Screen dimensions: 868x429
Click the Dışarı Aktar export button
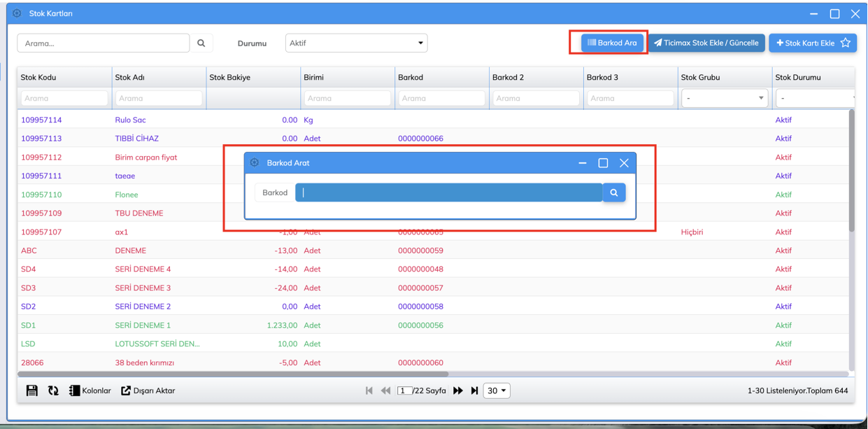[x=148, y=391]
